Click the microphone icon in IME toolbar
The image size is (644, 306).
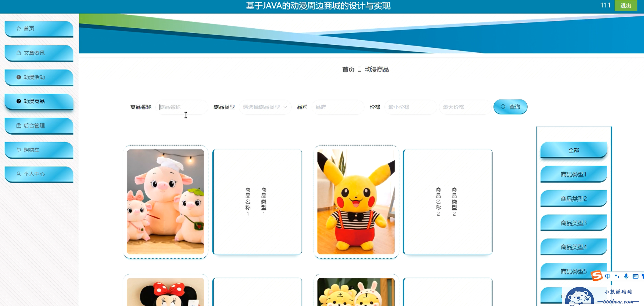(626, 276)
